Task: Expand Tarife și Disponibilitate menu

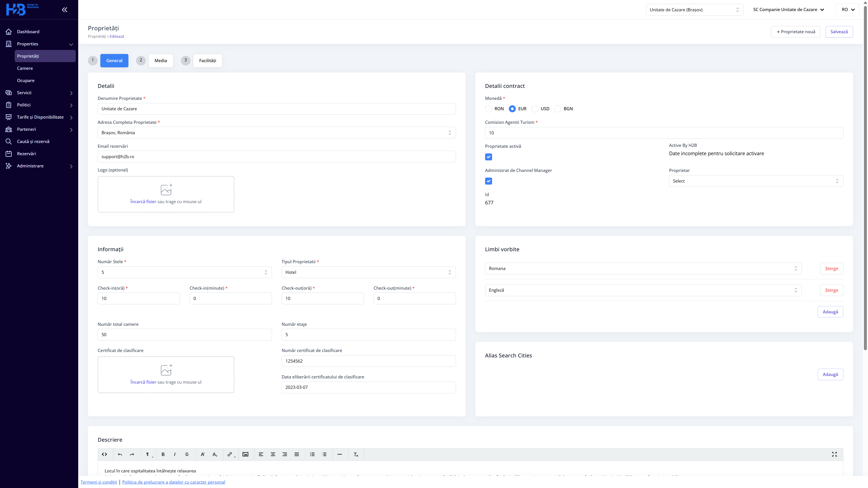Action: [39, 117]
